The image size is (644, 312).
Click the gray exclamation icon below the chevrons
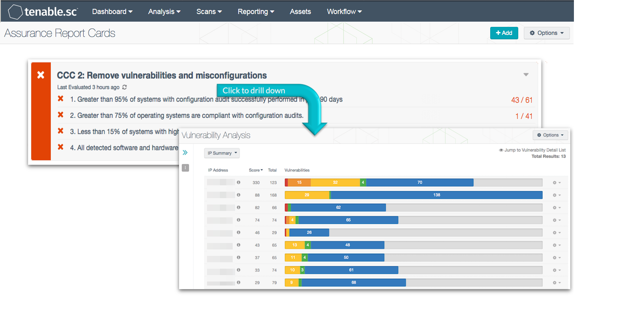click(x=185, y=168)
